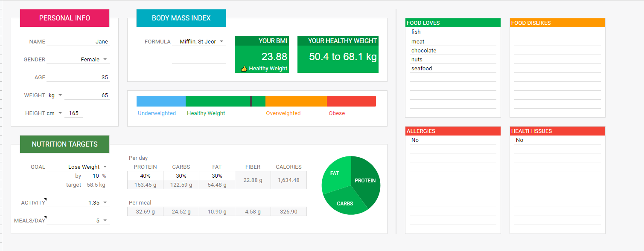This screenshot has width=644, height=251.
Task: Click the Body Mass Index header
Action: (181, 18)
